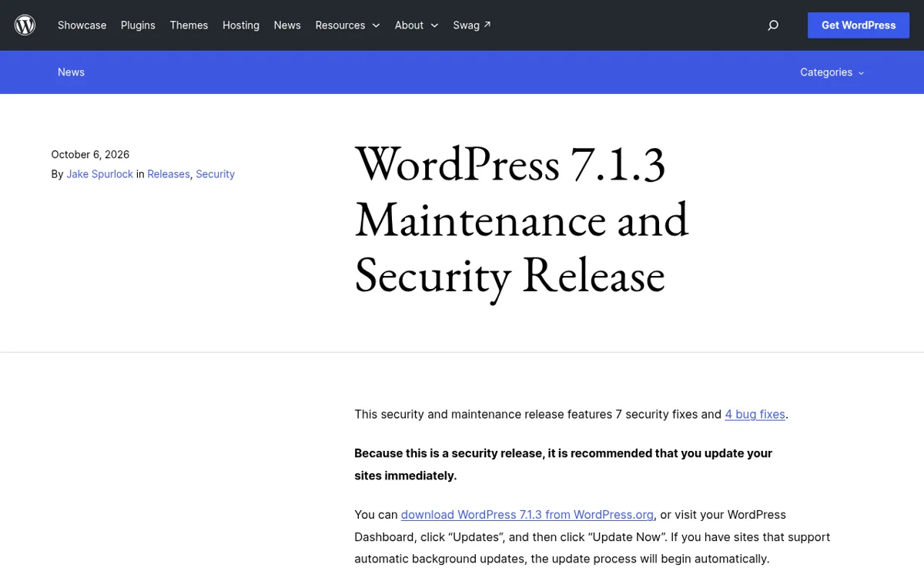
Task: Open author Jake Spurlock's page
Action: click(x=100, y=174)
